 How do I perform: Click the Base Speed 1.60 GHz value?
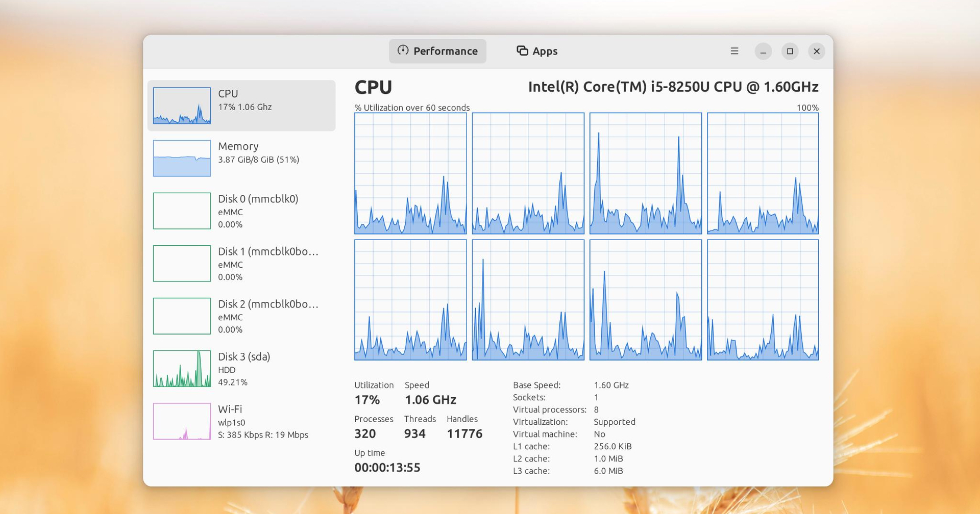point(611,385)
